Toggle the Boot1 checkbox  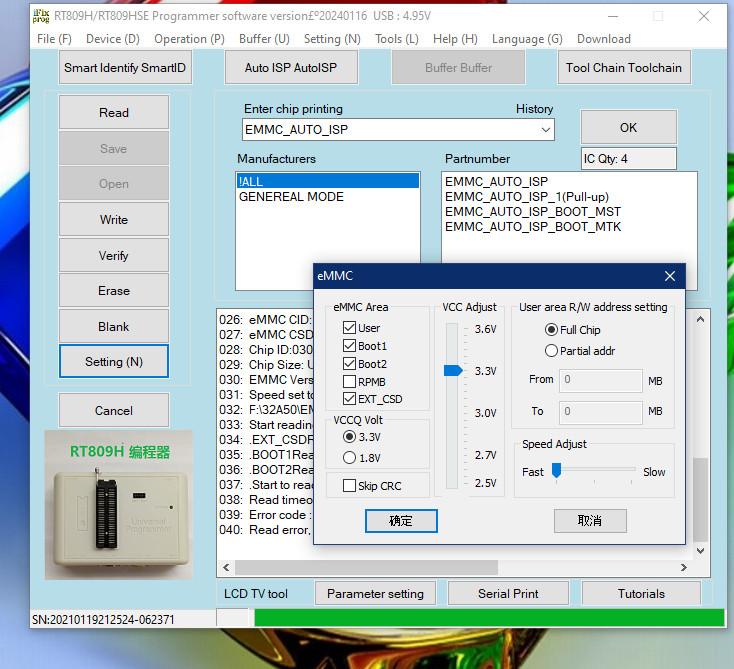click(349, 346)
